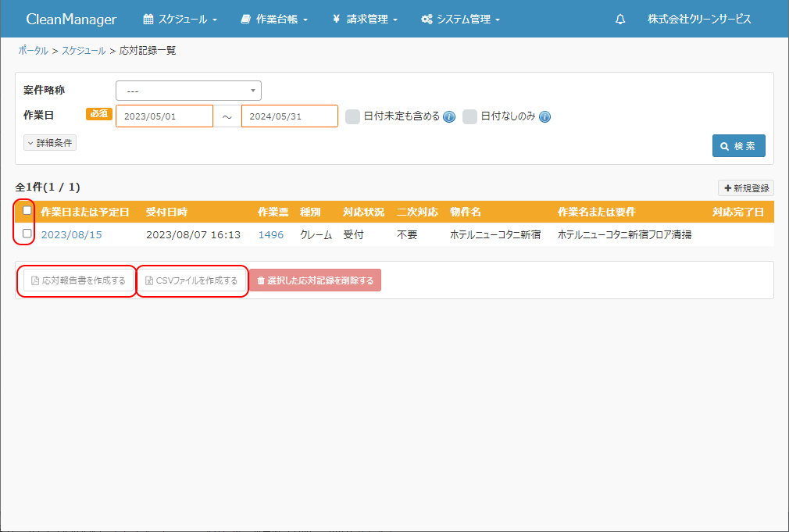Viewport: 789px width, 532px height.
Task: Click 選択した応対記録を削除する button
Action: [x=315, y=280]
